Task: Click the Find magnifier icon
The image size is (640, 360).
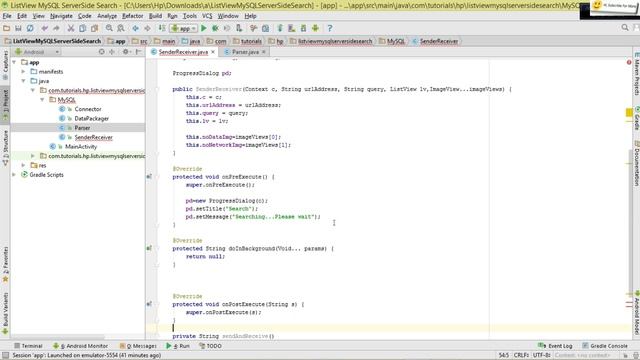Action: point(109,28)
